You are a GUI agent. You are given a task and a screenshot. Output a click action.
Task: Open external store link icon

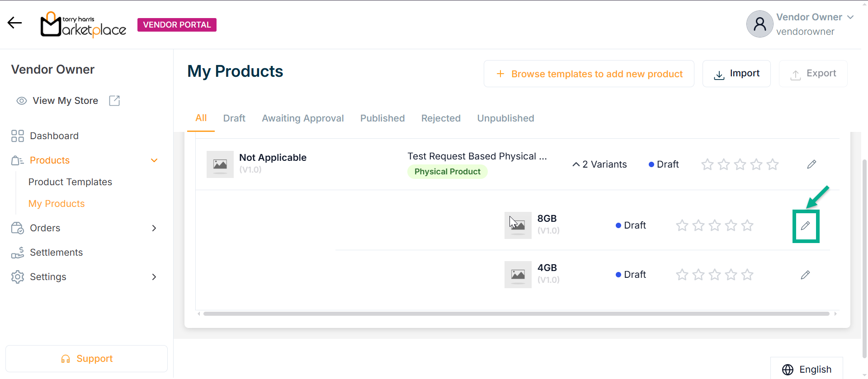pyautogui.click(x=114, y=101)
